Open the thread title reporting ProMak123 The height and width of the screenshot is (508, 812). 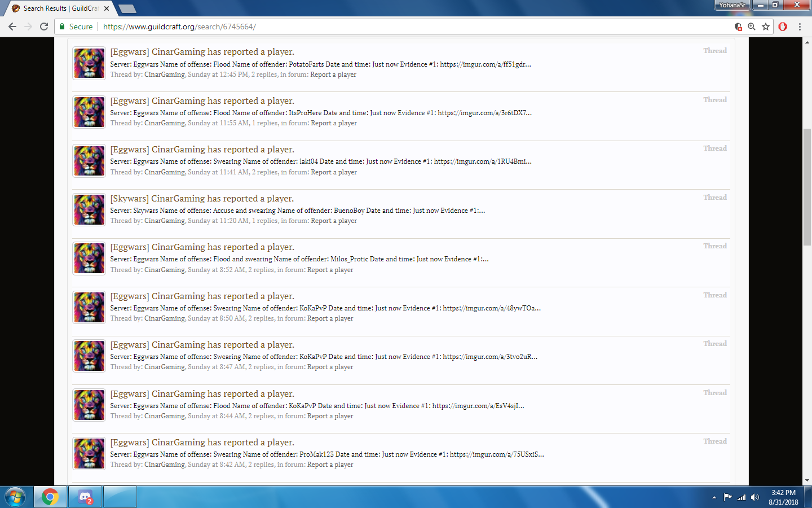click(202, 443)
